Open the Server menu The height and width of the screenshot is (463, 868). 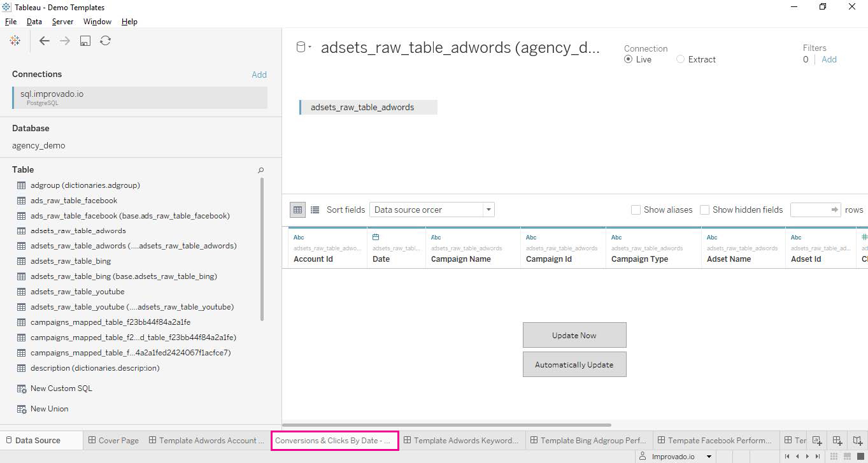62,21
